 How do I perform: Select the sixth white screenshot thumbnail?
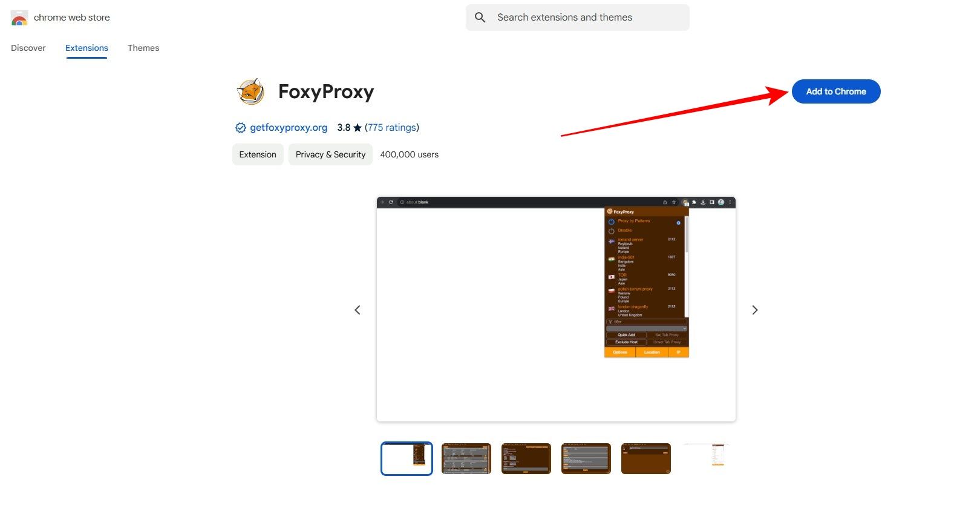tap(706, 458)
